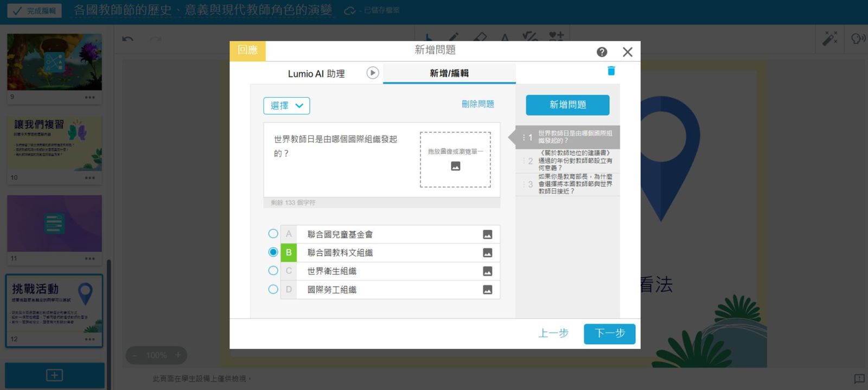
Task: Add image to answer D 國際勞工組織
Action: click(487, 290)
